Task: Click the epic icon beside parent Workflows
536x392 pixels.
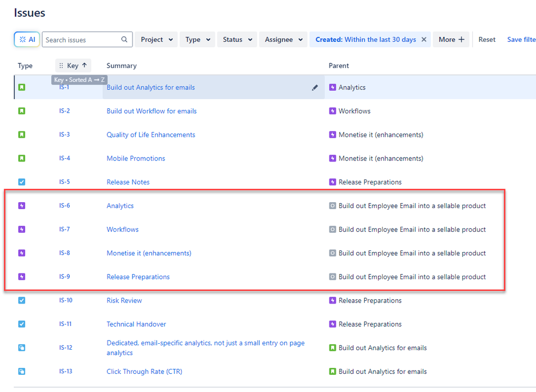Action: [332, 111]
